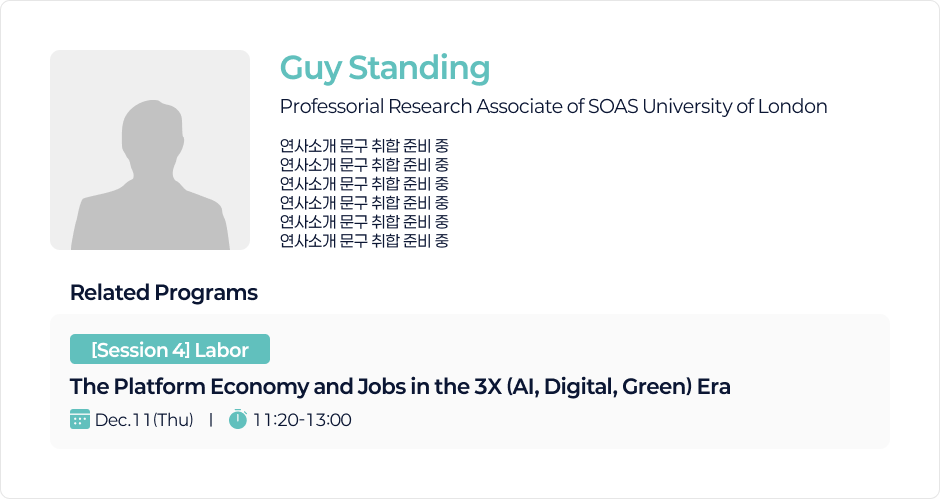Click the third Korean description line
The height and width of the screenshot is (499, 940).
click(x=364, y=184)
